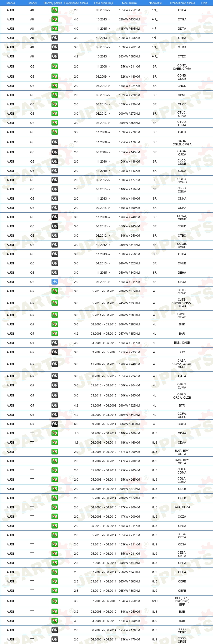Click the diesel ON icon in the CVUB row

(55, 263)
